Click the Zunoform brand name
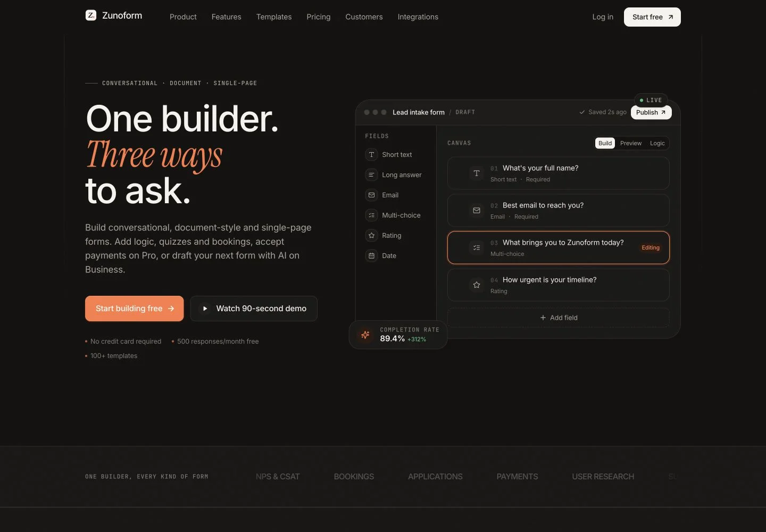Viewport: 766px width, 532px height. click(122, 15)
